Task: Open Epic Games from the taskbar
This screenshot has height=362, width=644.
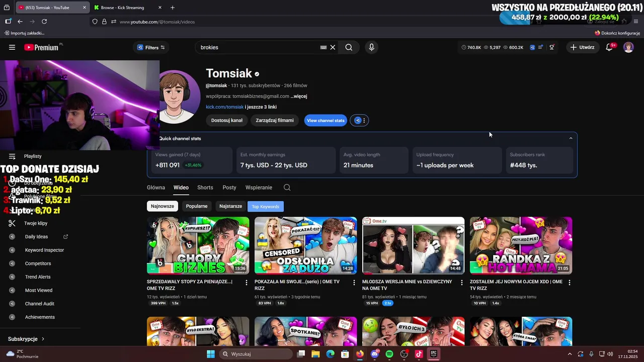Action: click(434, 354)
